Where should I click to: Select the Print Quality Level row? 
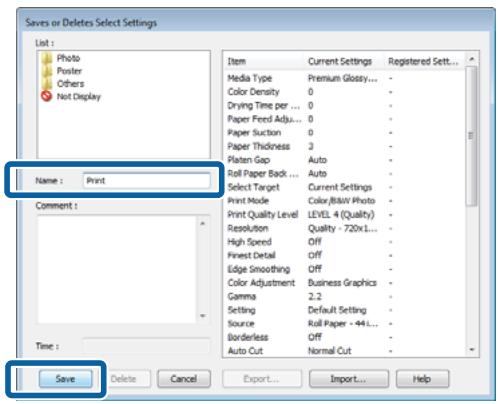point(344,214)
